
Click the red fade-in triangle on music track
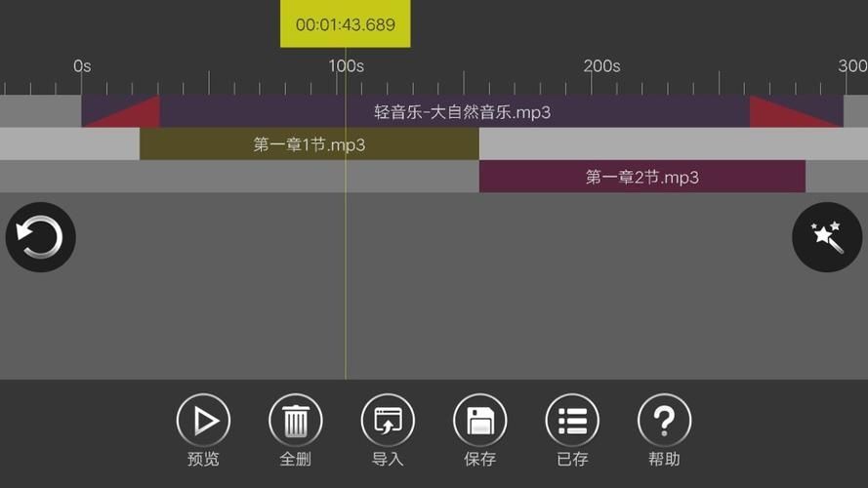click(135, 116)
